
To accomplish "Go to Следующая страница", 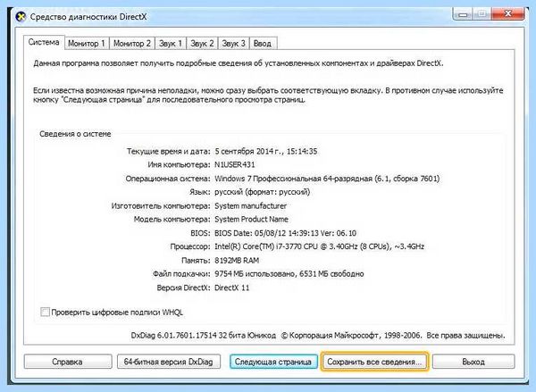I will (x=273, y=362).
